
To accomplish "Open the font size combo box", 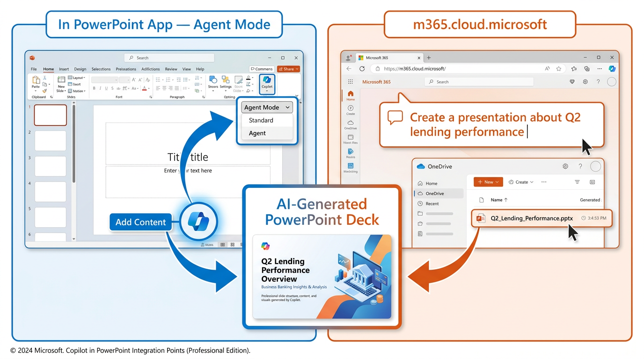I will pyautogui.click(x=124, y=80).
